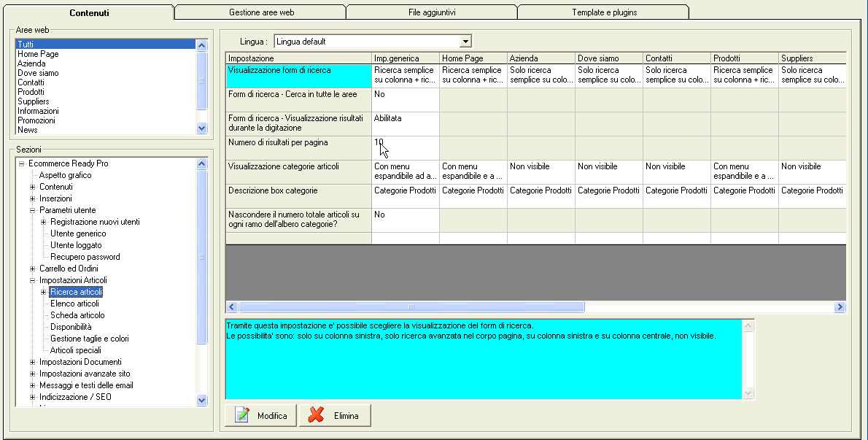Select Azienda in Aree web list
This screenshot has width=868, height=440.
(x=106, y=63)
